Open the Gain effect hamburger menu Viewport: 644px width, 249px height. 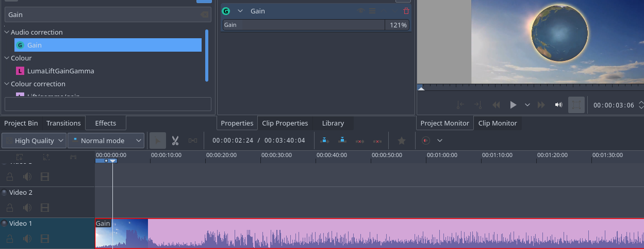pyautogui.click(x=372, y=11)
